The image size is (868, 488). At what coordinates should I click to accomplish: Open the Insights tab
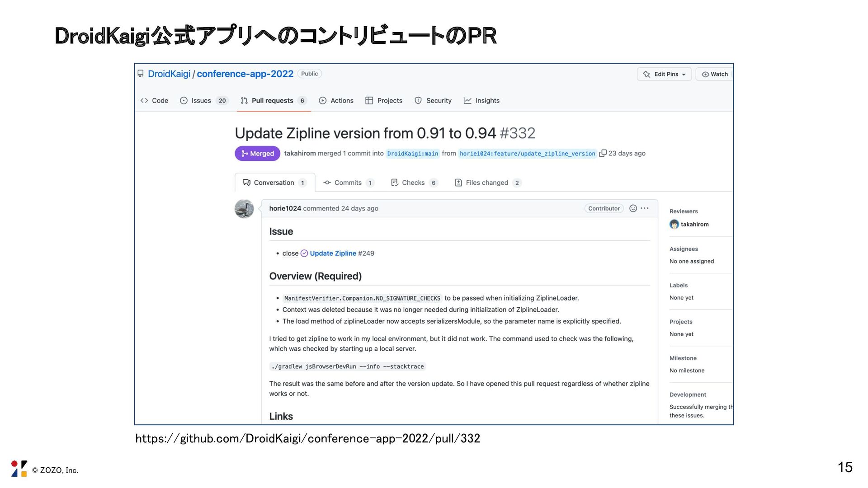pyautogui.click(x=487, y=101)
